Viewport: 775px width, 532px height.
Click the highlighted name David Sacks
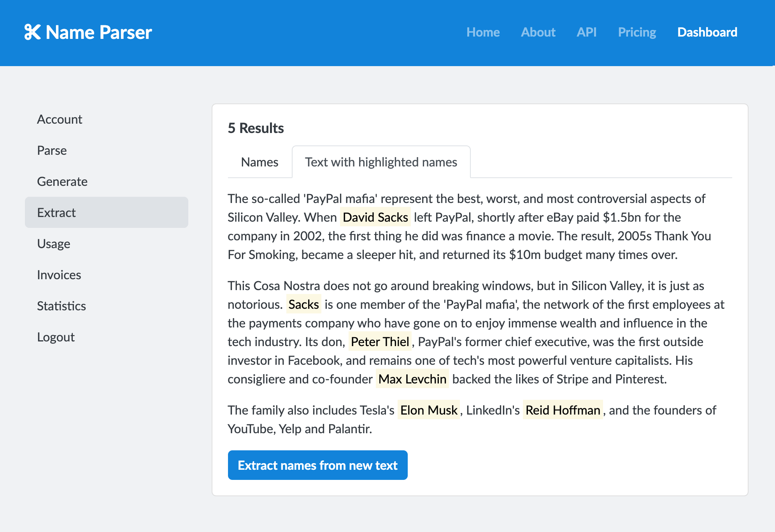click(x=375, y=217)
